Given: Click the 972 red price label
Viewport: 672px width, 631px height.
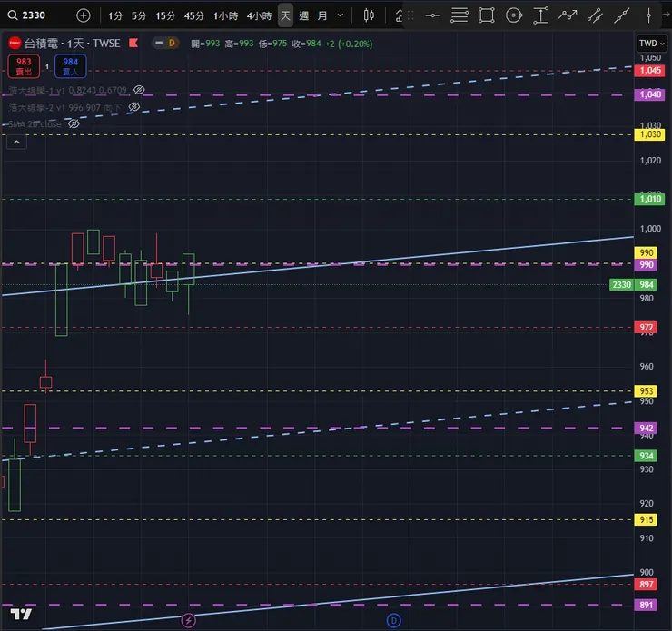Looking at the screenshot, I should pos(646,328).
